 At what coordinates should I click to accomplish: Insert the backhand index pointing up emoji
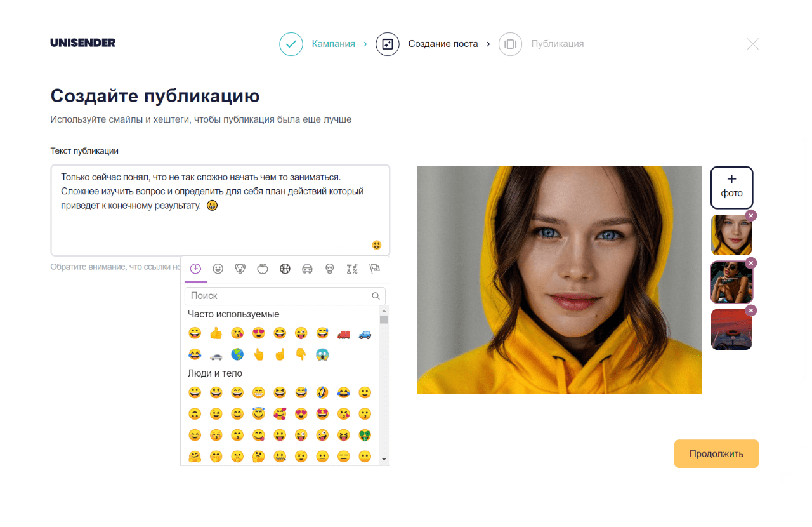pos(258,354)
